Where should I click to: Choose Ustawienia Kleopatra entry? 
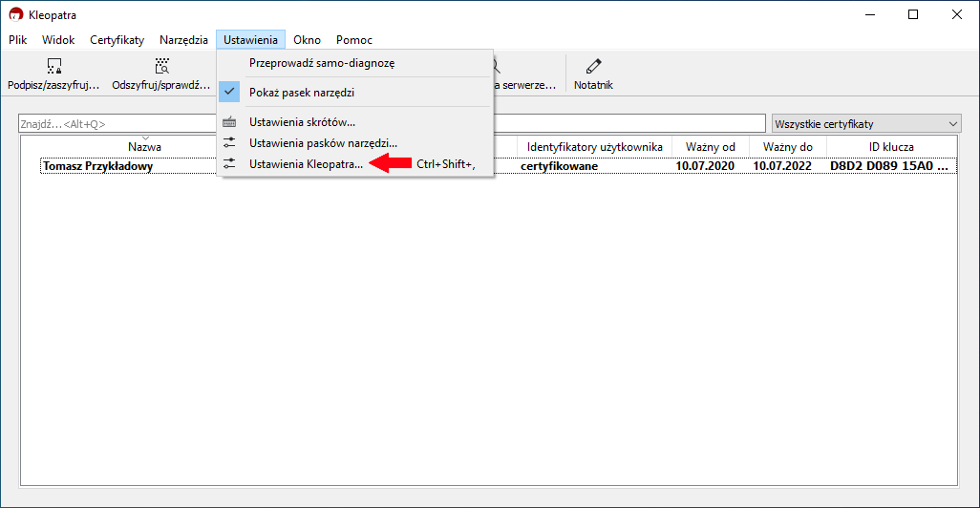355,163
